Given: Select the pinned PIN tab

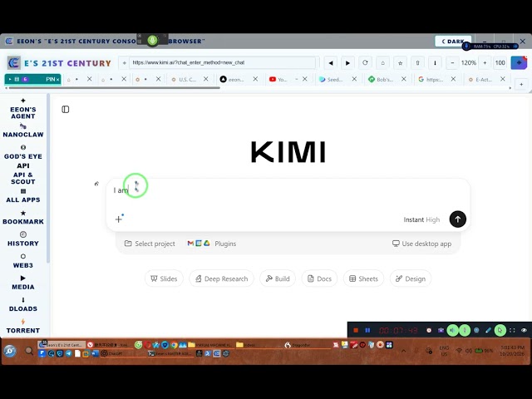Looking at the screenshot, I should [33, 79].
